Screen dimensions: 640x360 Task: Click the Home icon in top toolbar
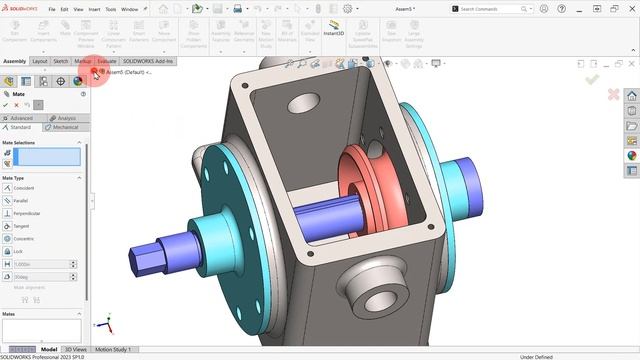pyautogui.click(x=163, y=9)
